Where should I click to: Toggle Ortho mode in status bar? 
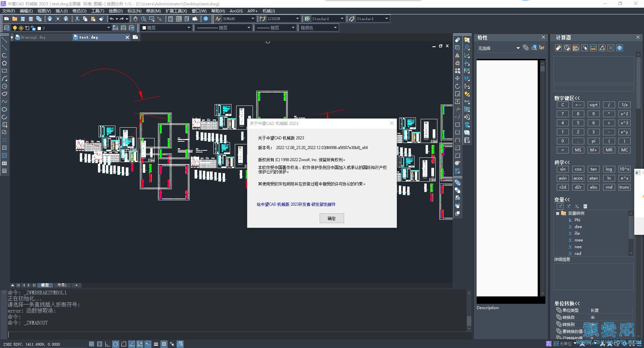pyautogui.click(x=108, y=344)
